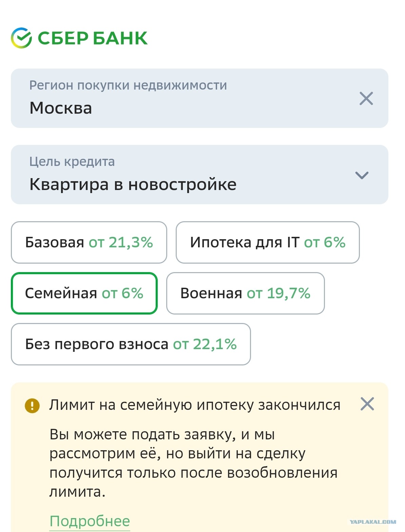This screenshot has height=532, width=405.
Task: Select Без первого взноса от 22,1%
Action: click(131, 344)
